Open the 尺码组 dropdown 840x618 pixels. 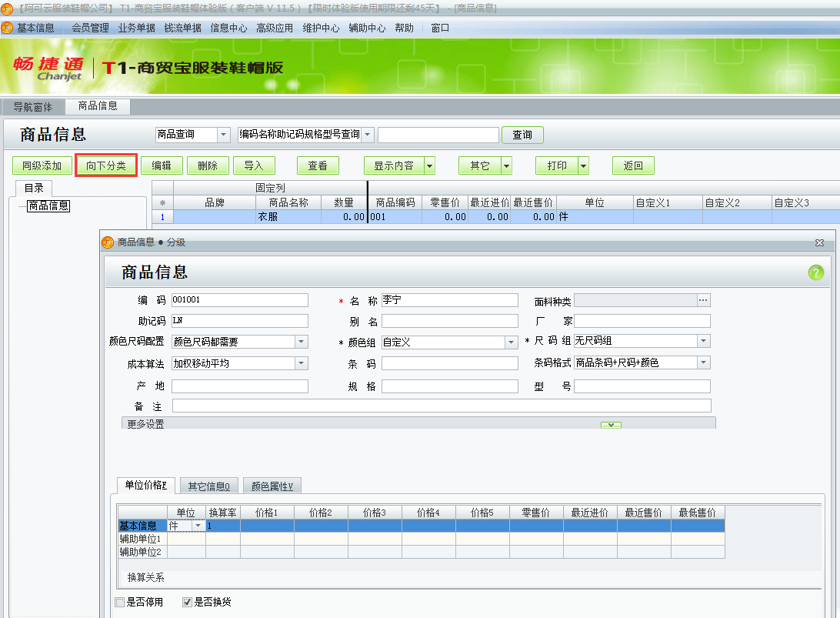click(702, 341)
